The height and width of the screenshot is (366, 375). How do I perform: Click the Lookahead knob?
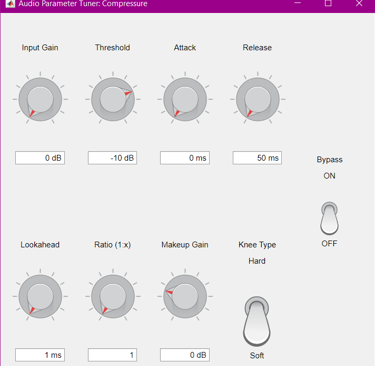(40, 296)
